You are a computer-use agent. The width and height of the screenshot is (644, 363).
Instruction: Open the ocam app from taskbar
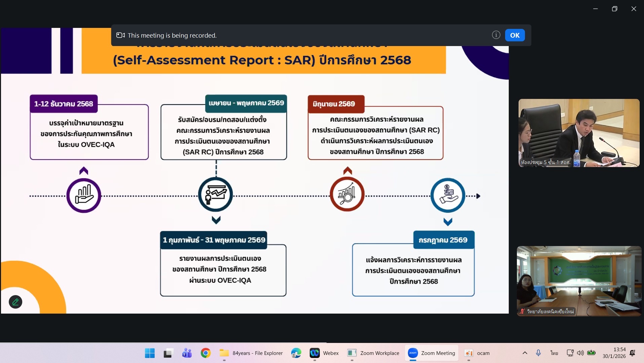click(477, 353)
